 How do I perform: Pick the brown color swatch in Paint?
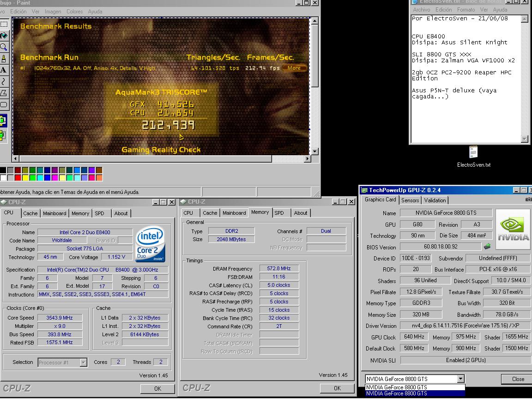(x=99, y=170)
